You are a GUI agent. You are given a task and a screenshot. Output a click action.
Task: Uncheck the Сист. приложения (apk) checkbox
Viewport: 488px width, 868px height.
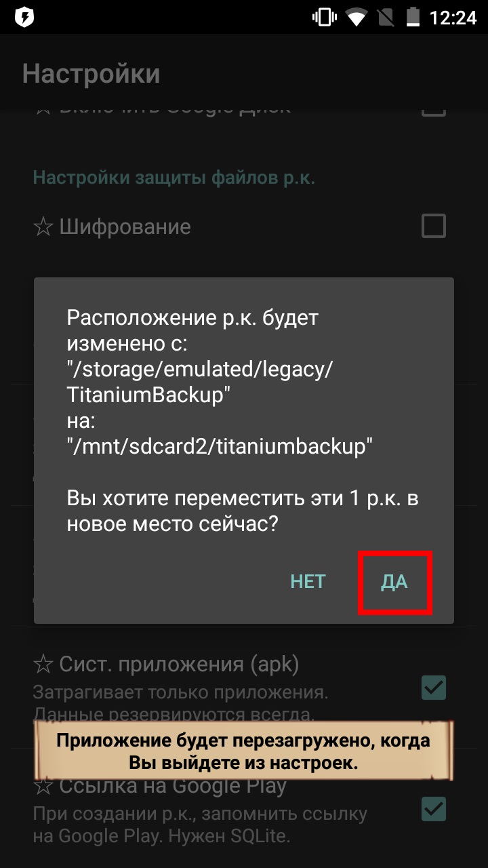(434, 687)
